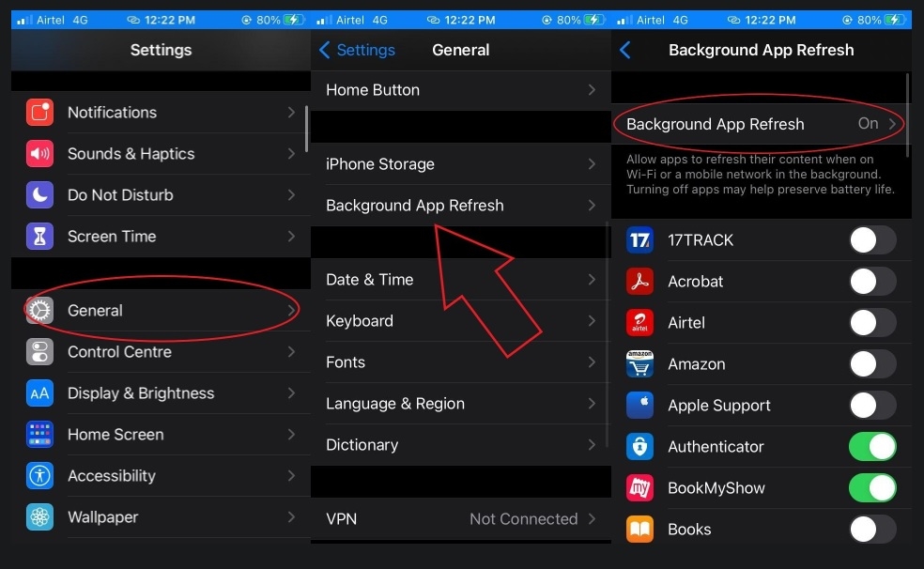The width and height of the screenshot is (924, 569).
Task: Tap the Apple Support app icon
Action: (639, 406)
